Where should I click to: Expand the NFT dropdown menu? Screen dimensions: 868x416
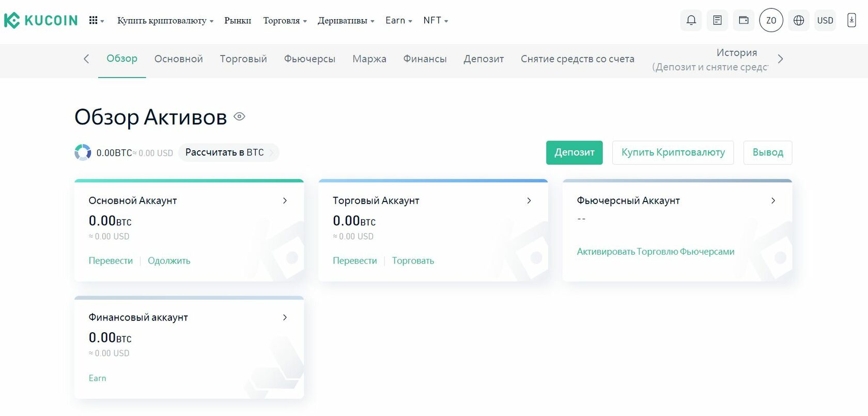pyautogui.click(x=436, y=21)
